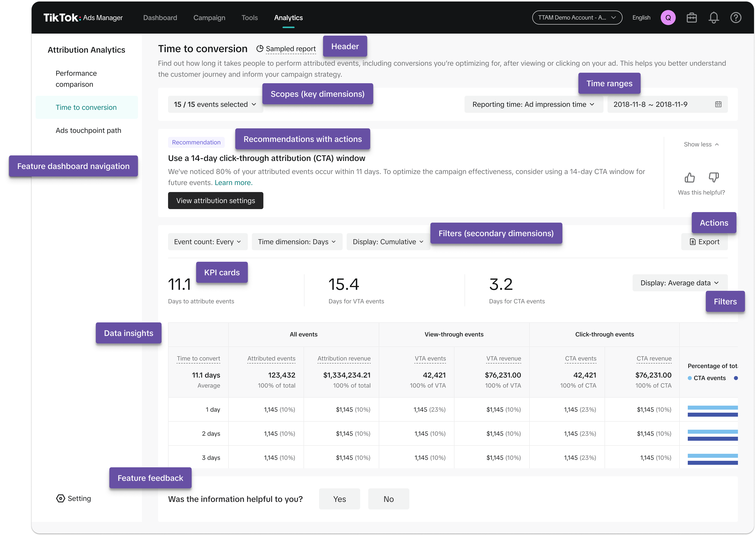The image size is (756, 536).
Task: Click the light blue CTA events legend dot
Action: pos(690,378)
